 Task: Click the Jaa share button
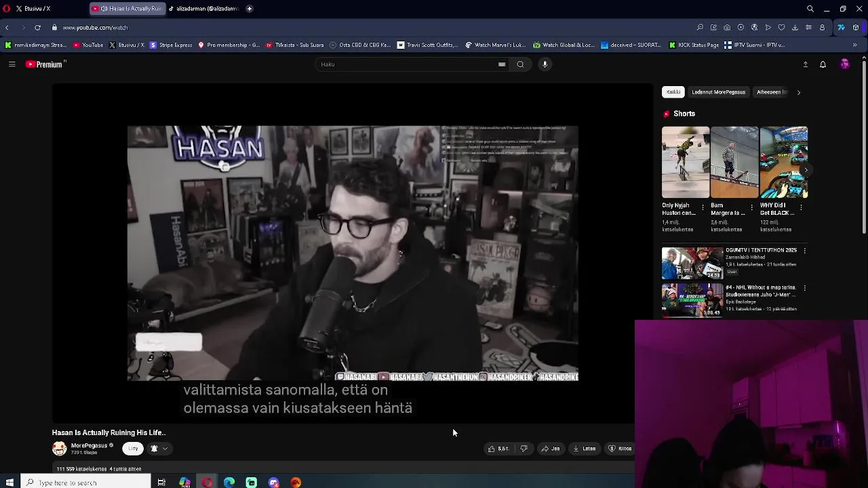point(551,449)
